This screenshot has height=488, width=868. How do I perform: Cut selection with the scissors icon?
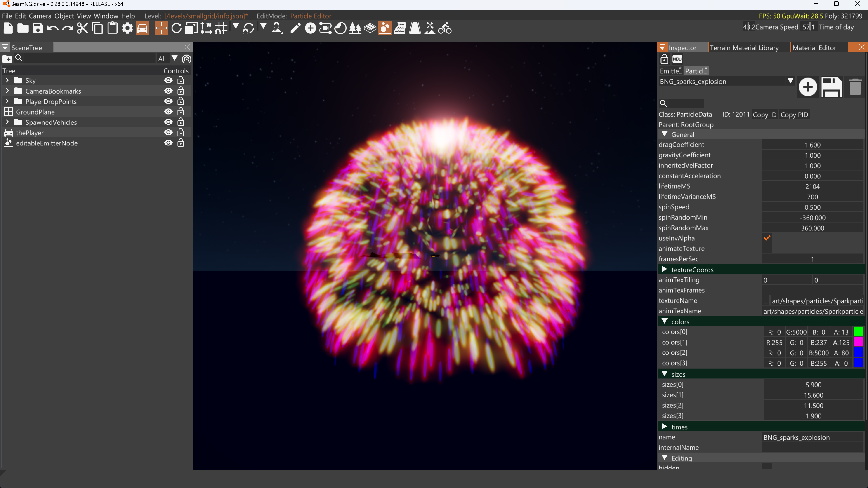83,28
